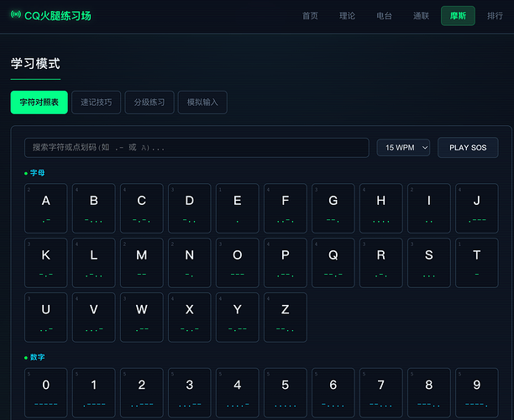The width and height of the screenshot is (514, 420).
Task: Click the CQ火腿练习场 radio signal logo icon
Action: click(16, 15)
